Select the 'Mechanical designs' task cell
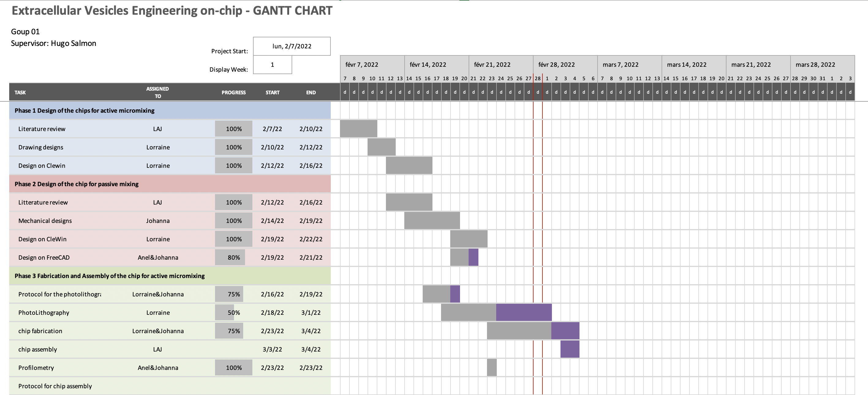 45,221
